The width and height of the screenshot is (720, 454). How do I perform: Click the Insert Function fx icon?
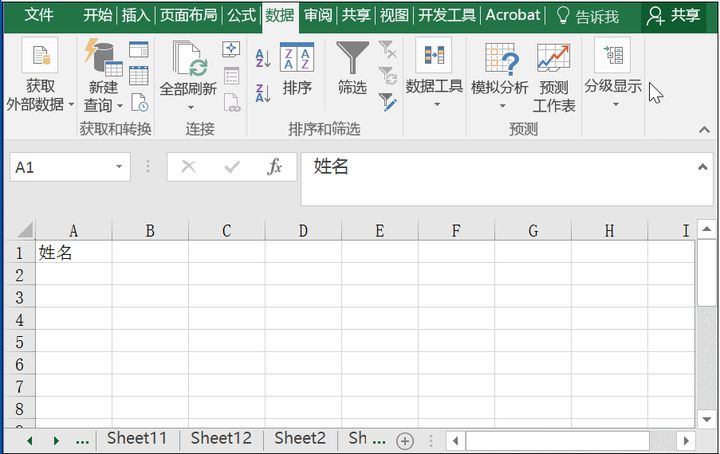(x=275, y=167)
